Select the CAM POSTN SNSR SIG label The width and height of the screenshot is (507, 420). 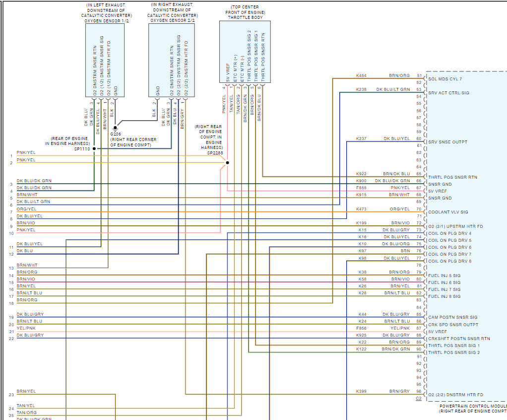click(x=452, y=317)
